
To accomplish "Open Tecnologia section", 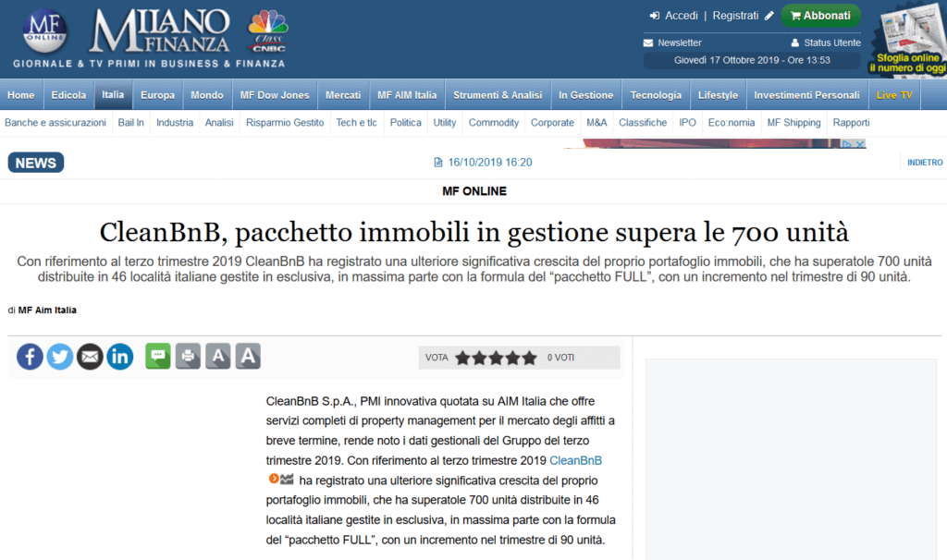I will coord(656,95).
